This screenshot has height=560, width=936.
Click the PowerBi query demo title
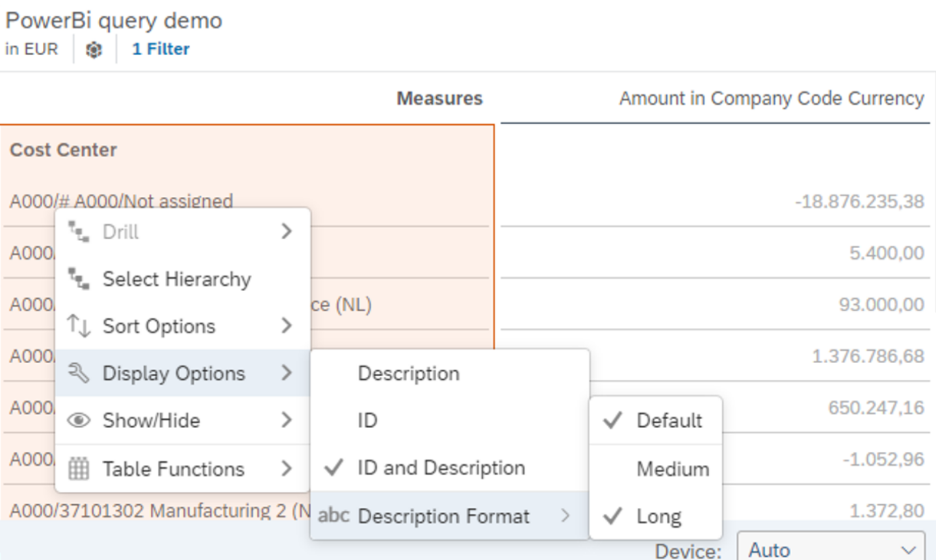pyautogui.click(x=114, y=21)
